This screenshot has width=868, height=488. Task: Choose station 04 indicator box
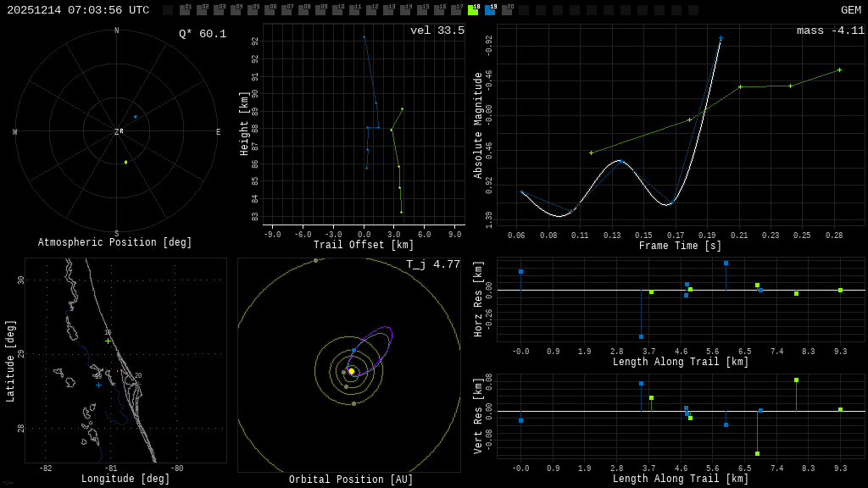236,10
